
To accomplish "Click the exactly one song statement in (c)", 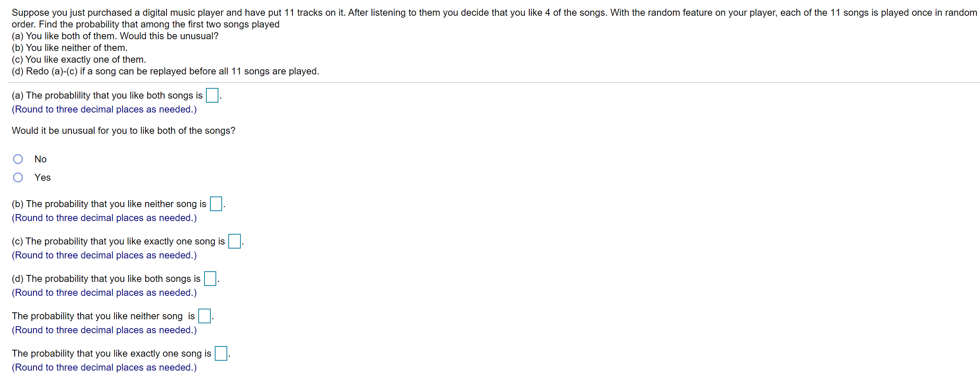I will pos(118,241).
